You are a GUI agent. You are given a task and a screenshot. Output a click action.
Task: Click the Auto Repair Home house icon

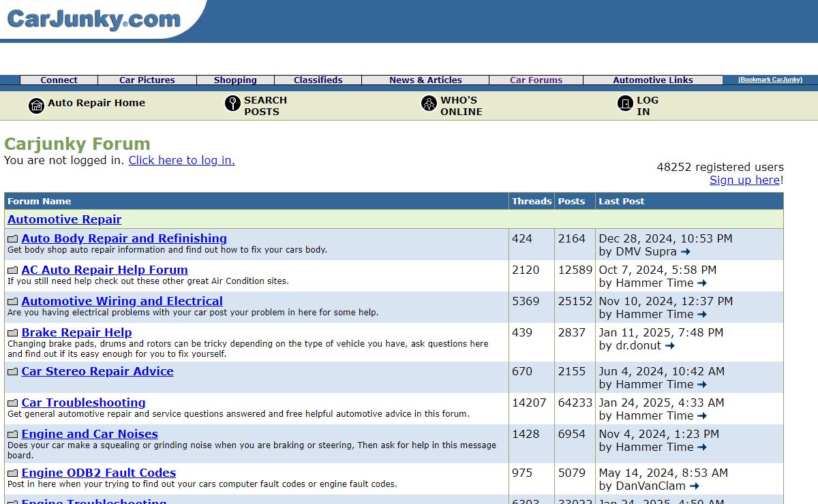[36, 106]
